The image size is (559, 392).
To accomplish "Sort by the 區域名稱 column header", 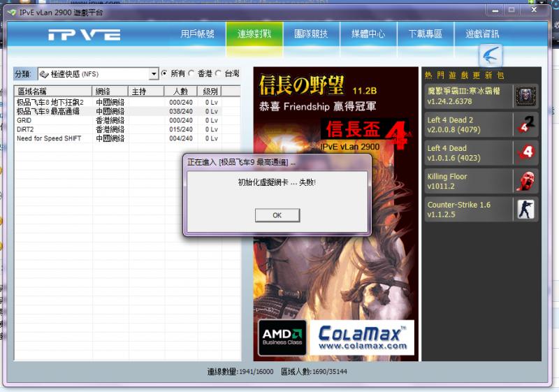I will point(53,92).
